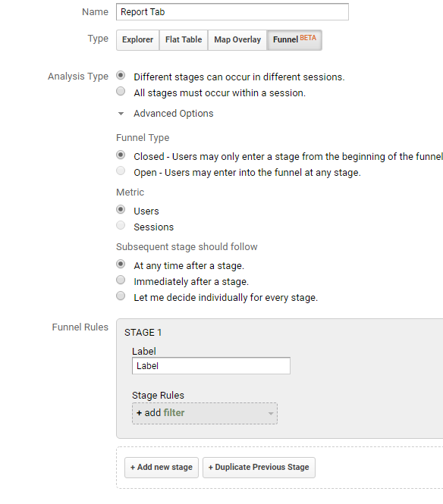Select 'Let me decide individually for every stage'
This screenshot has height=504, width=443.
click(121, 296)
